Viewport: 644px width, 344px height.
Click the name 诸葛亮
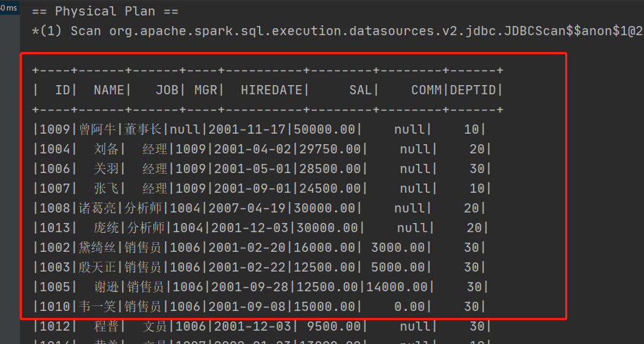[x=97, y=208]
